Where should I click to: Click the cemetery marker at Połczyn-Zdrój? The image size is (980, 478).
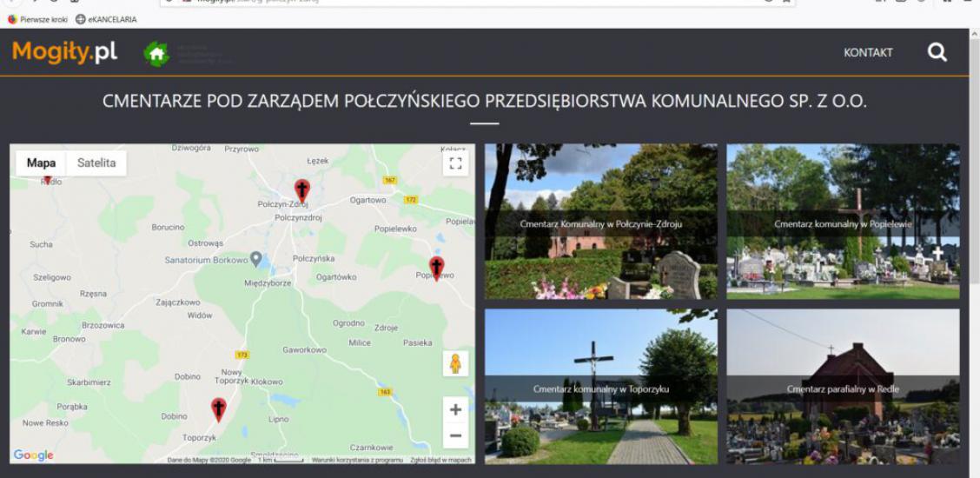click(301, 189)
